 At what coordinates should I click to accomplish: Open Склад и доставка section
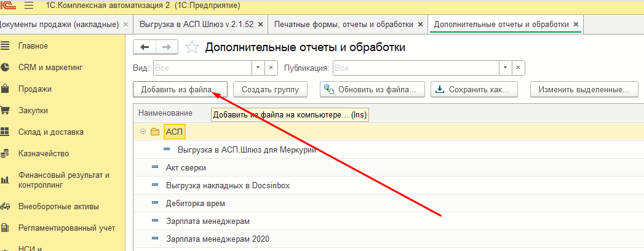(51, 132)
